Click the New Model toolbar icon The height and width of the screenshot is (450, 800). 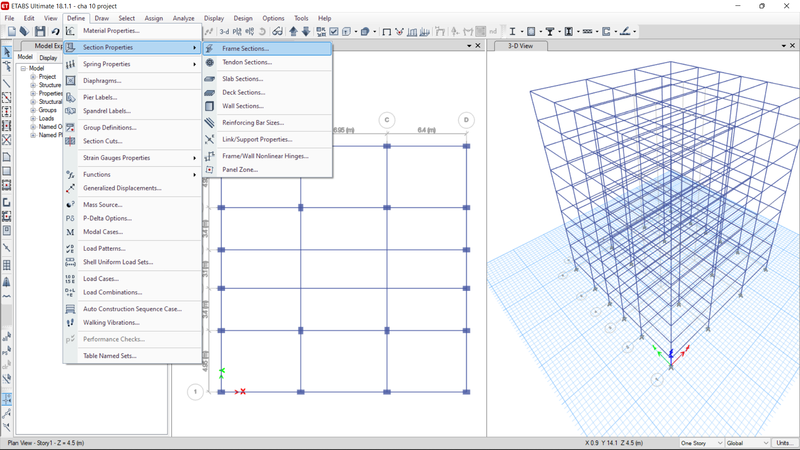(x=12, y=32)
